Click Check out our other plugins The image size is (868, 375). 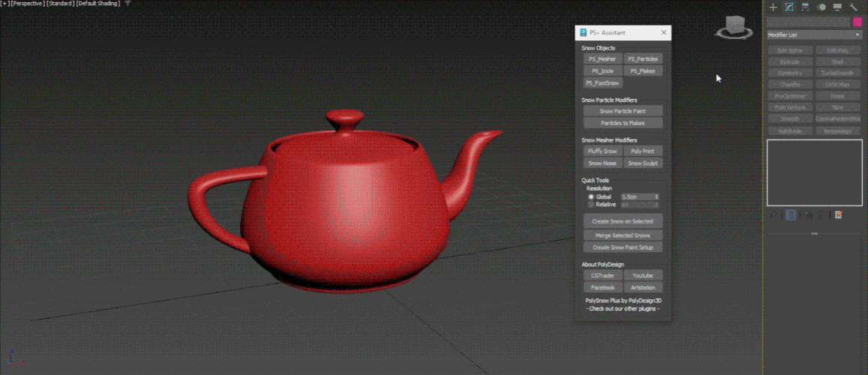tap(623, 308)
